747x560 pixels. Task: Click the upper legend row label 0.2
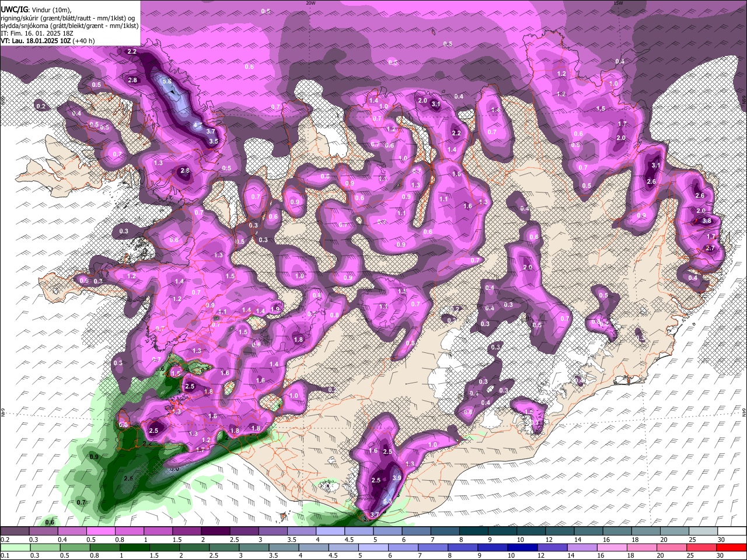(5, 540)
